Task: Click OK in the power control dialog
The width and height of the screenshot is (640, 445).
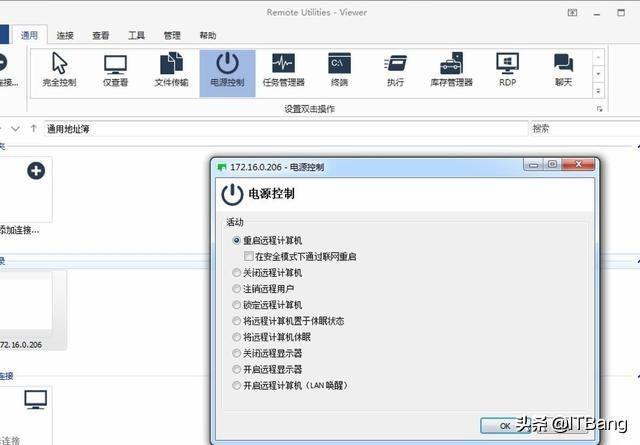Action: click(505, 426)
